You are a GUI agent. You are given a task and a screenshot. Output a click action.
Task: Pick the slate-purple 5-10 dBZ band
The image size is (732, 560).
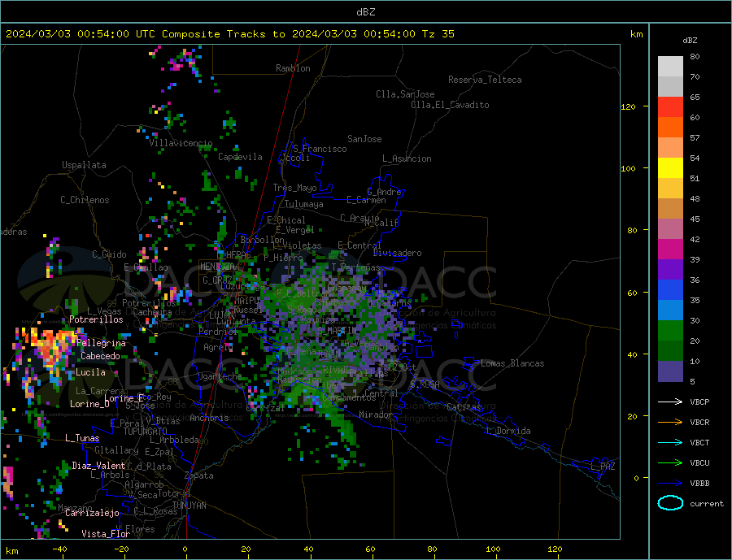click(670, 371)
